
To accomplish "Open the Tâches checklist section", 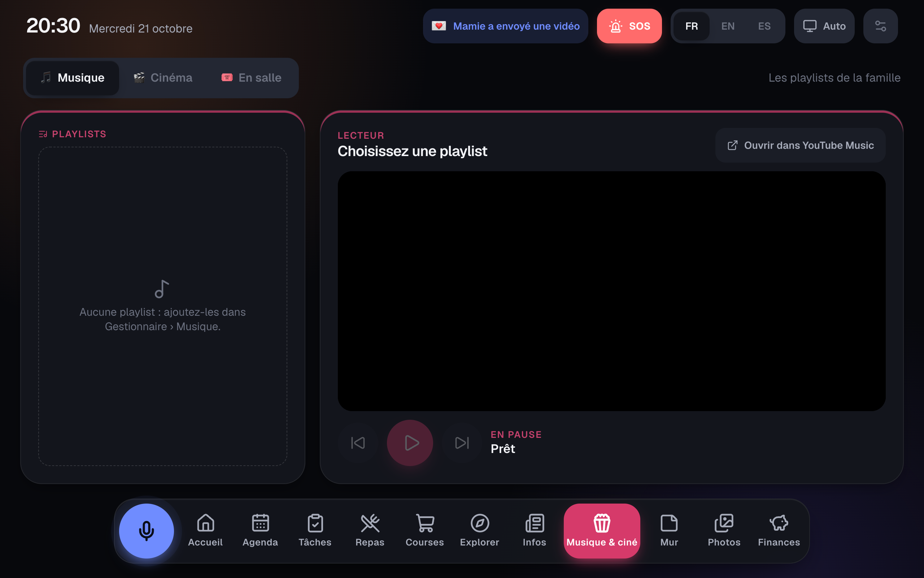I will (x=315, y=531).
